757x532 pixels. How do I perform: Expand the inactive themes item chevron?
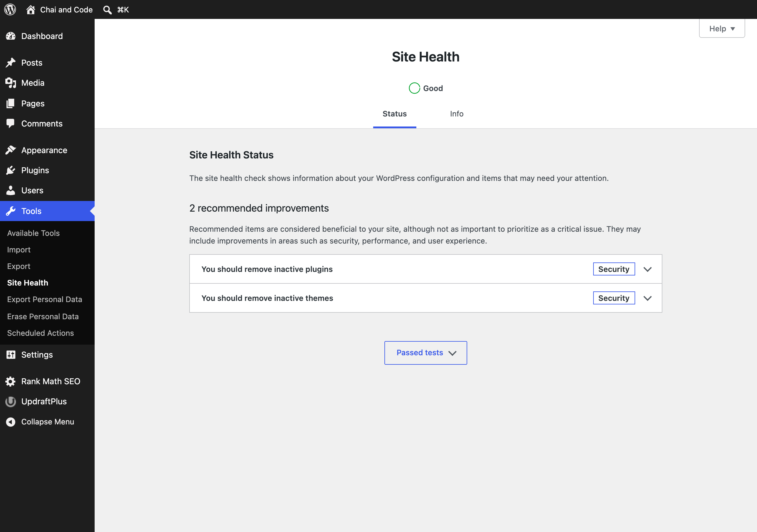[x=648, y=298]
